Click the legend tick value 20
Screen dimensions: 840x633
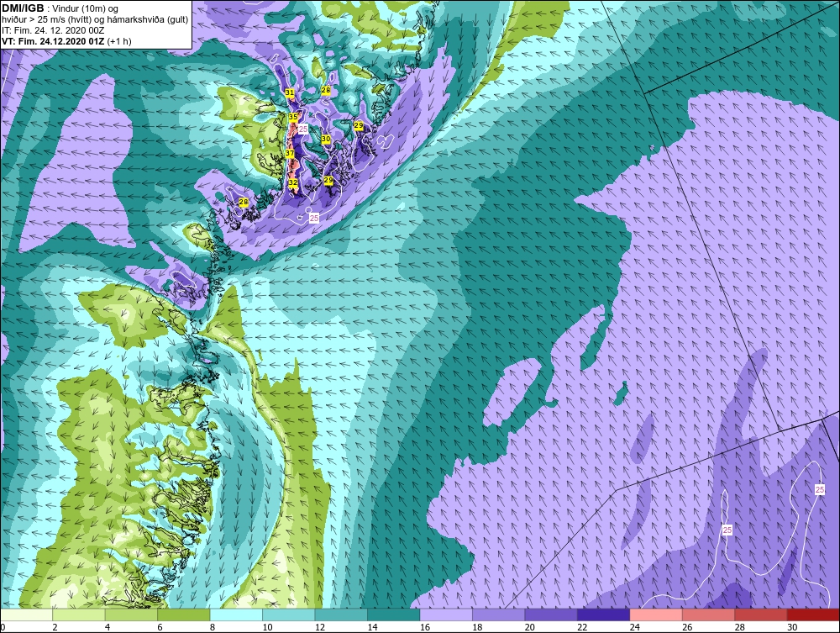pos(530,627)
